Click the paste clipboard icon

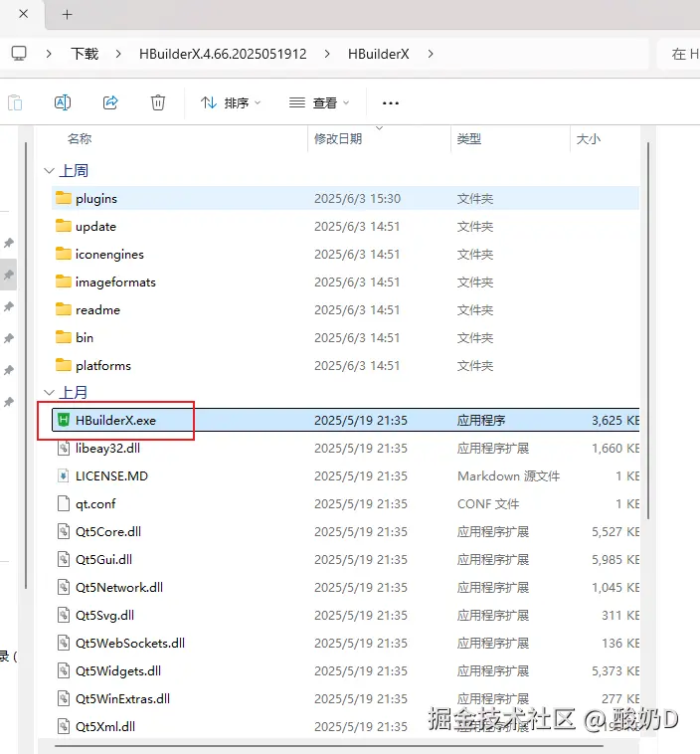15,102
